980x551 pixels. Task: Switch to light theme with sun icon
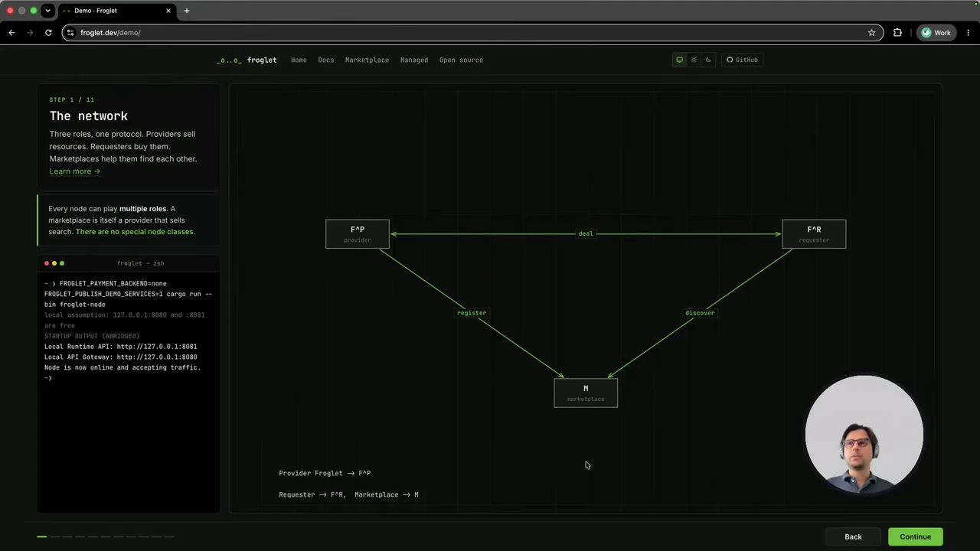(694, 60)
